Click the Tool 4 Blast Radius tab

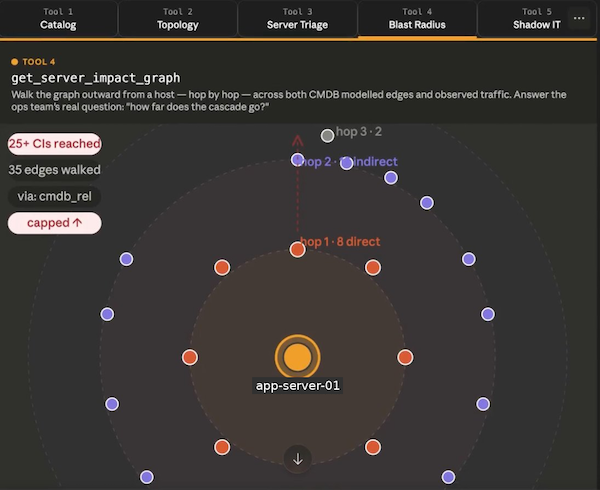[417, 18]
